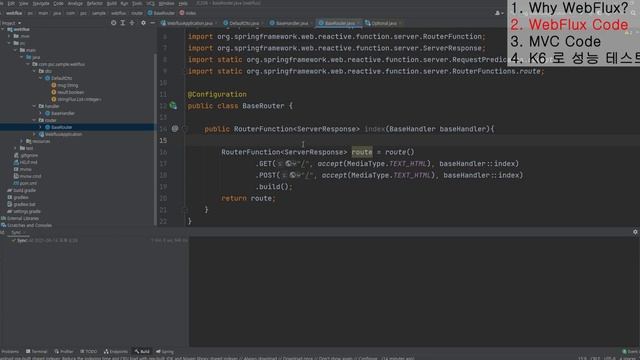
Task: Click the Spring bean gutter icon on line 12
Action: (x=173, y=106)
